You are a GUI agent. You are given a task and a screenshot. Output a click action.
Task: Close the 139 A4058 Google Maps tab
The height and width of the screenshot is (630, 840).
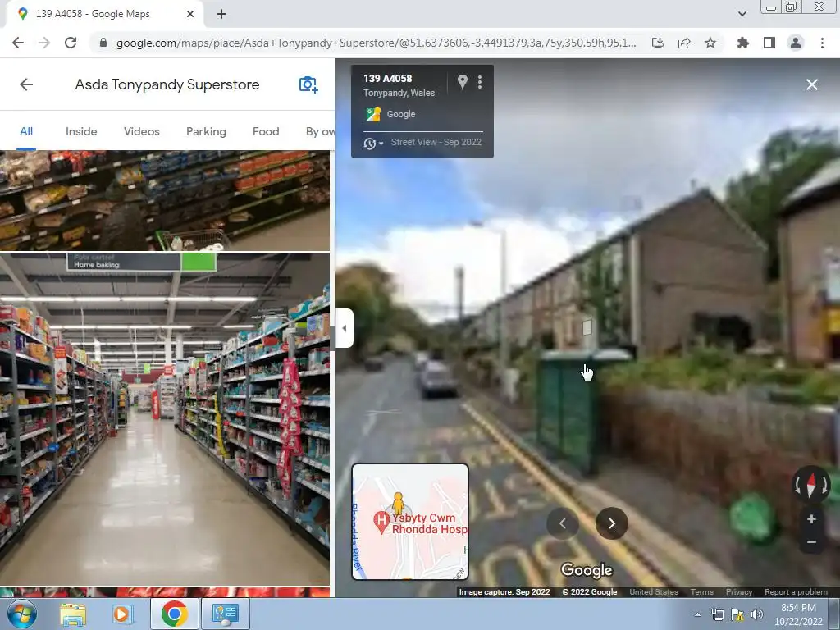point(190,14)
